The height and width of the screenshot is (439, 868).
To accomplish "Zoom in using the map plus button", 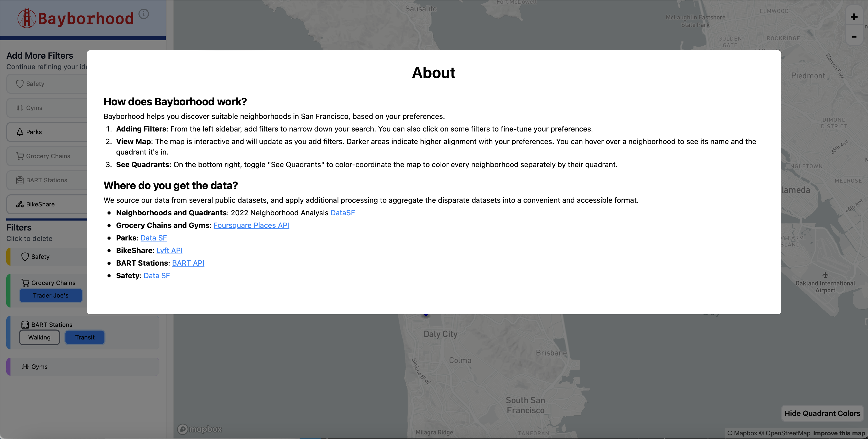I will pos(854,17).
